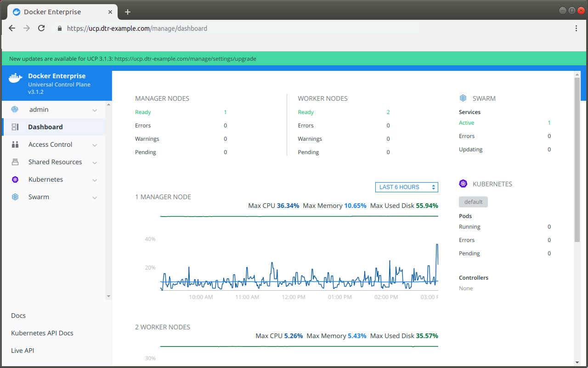The height and width of the screenshot is (368, 588).
Task: Click the Pods Running row label
Action: [469, 227]
